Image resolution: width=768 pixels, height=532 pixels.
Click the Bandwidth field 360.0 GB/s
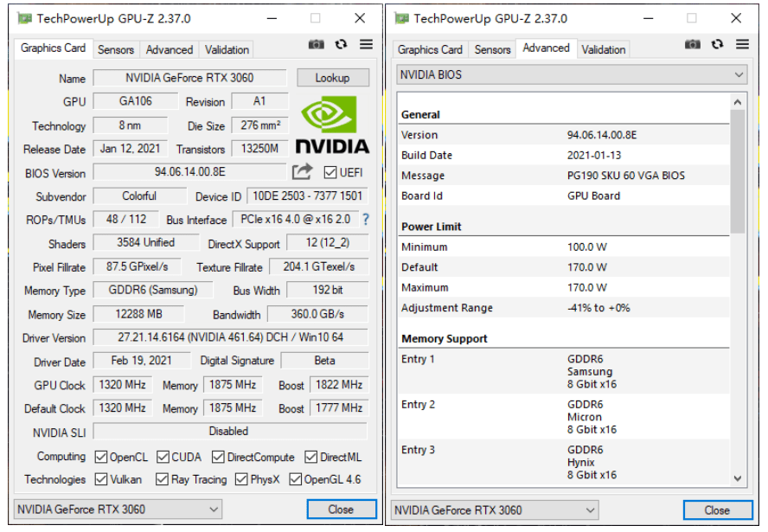pyautogui.click(x=317, y=314)
